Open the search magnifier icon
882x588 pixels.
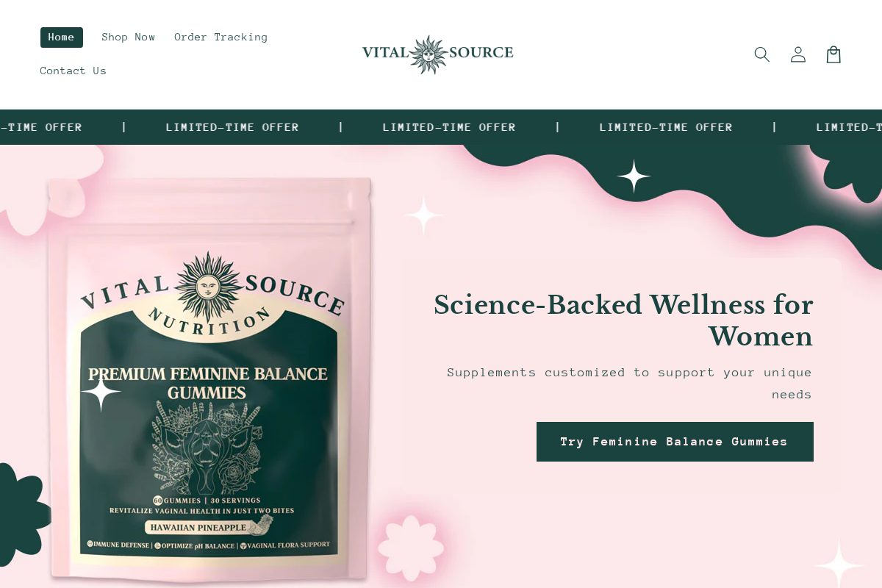click(x=762, y=54)
